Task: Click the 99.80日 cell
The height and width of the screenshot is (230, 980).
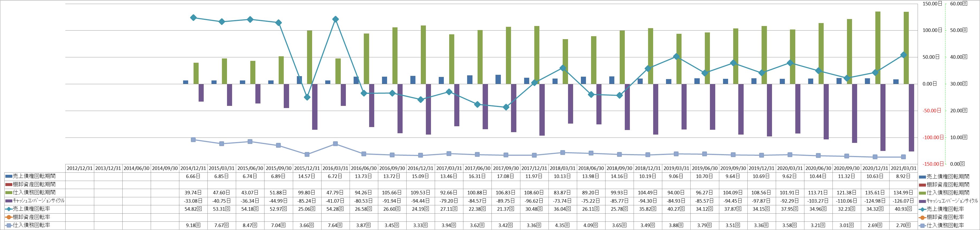Action: tap(307, 193)
